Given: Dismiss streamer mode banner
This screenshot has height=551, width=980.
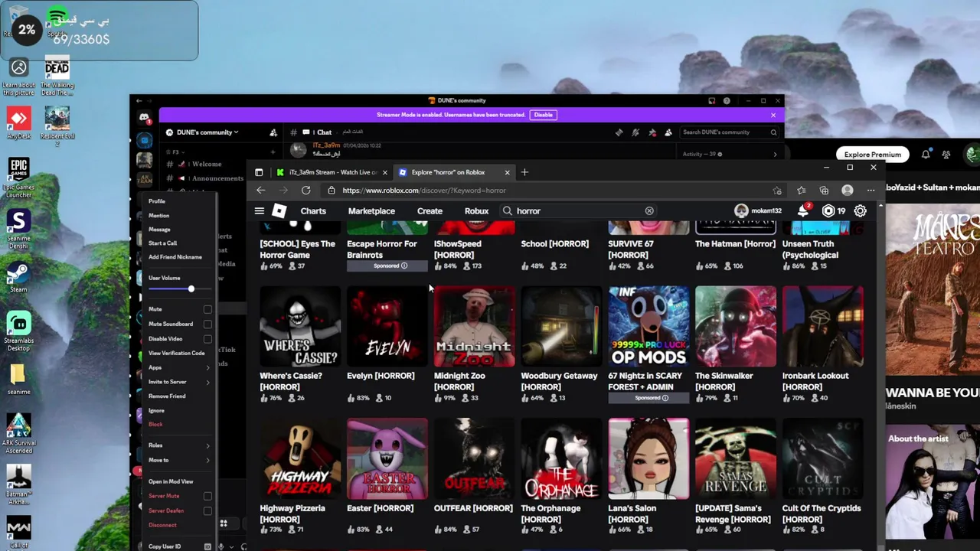Looking at the screenshot, I should tap(773, 115).
